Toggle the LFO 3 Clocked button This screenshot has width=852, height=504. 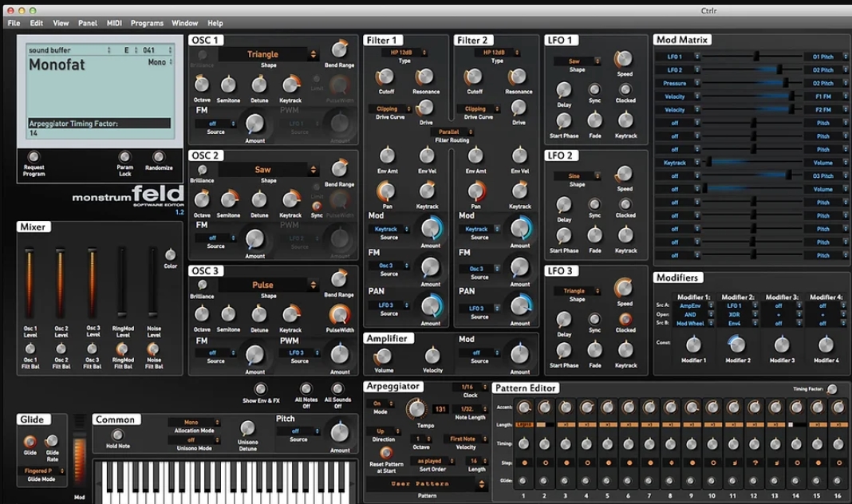[625, 319]
